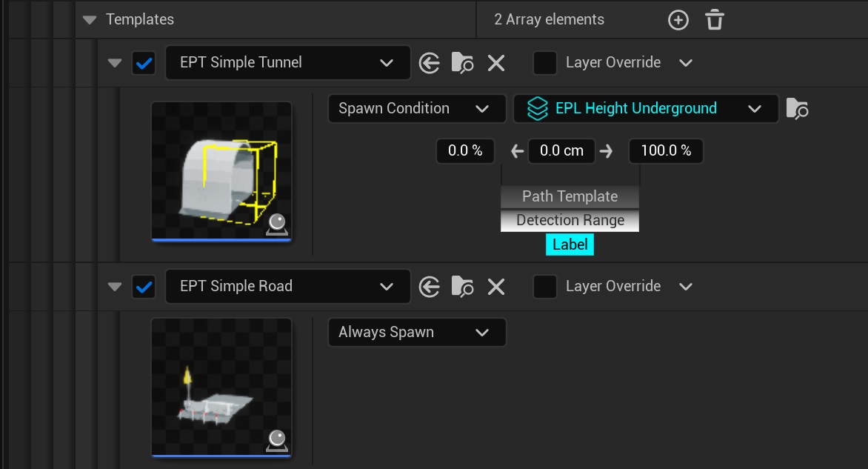
Task: Click the 0.0 cm offset field
Action: pos(561,151)
